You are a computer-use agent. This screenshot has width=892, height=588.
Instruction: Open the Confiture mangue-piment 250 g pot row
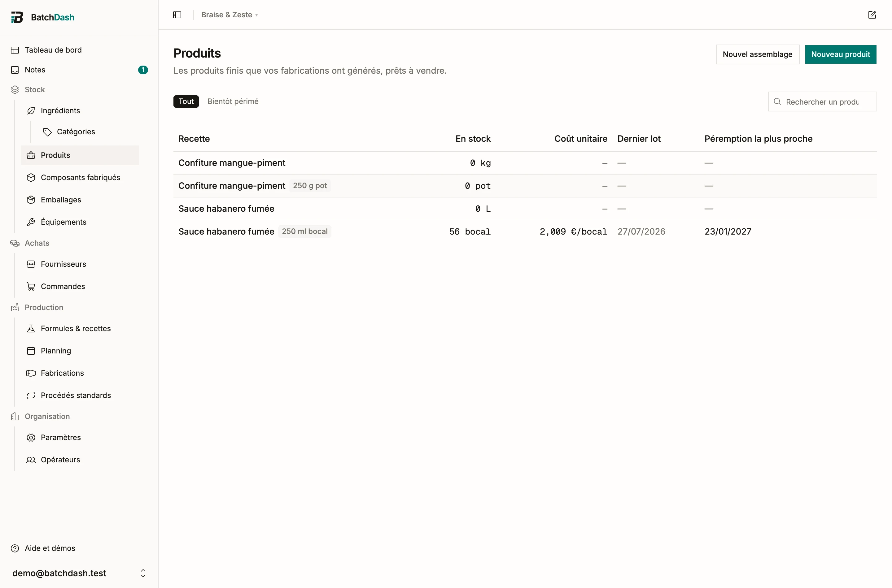point(525,186)
